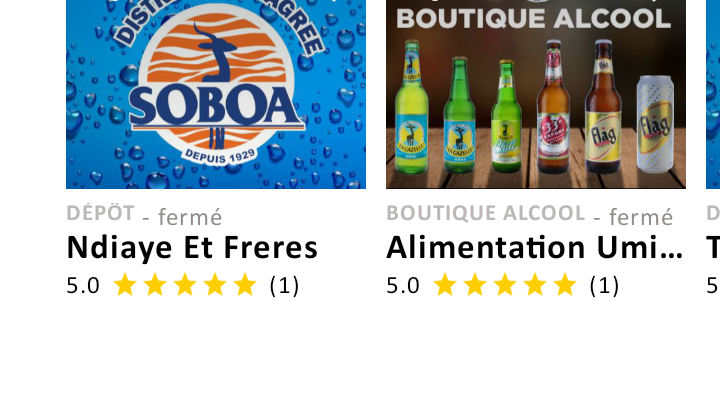
Task: Click third star of Alimentation Umi rating
Action: pos(505,285)
